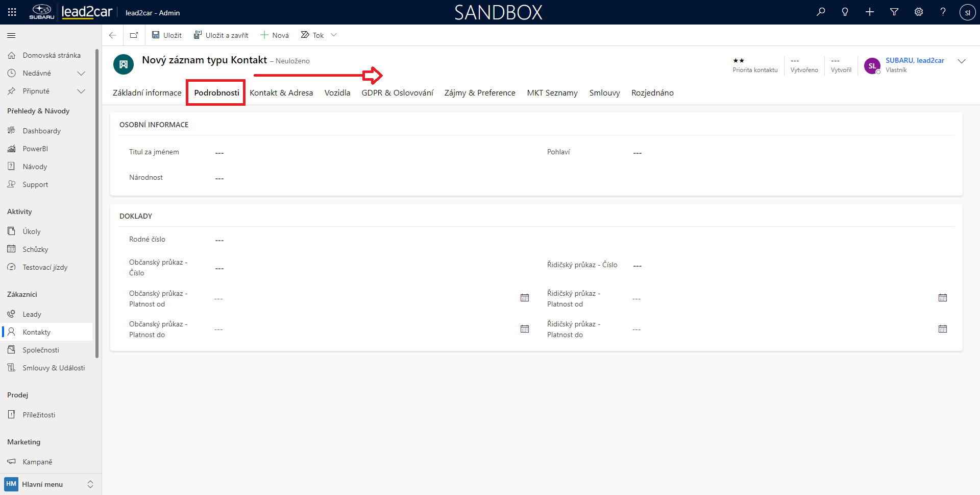Collapse the hamburger navigation menu
The width and height of the screenshot is (980, 495).
click(11, 35)
